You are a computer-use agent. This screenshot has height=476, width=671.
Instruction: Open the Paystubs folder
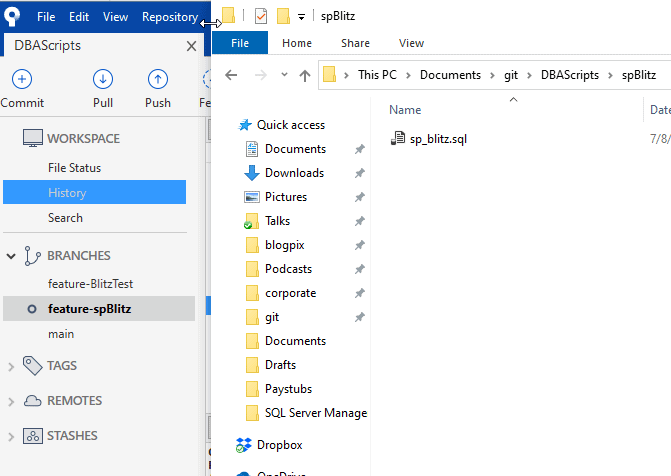288,389
